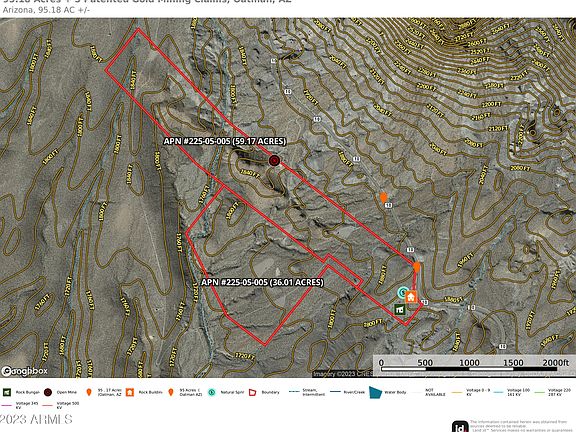Click legend pin for 95.17 Acres Oatman
The image size is (576, 432).
coord(89,392)
